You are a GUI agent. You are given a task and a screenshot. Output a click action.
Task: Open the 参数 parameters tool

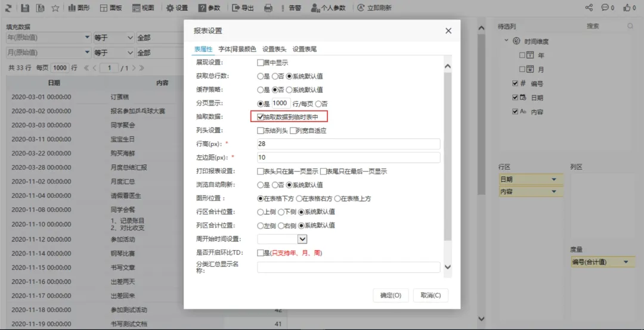(209, 7)
